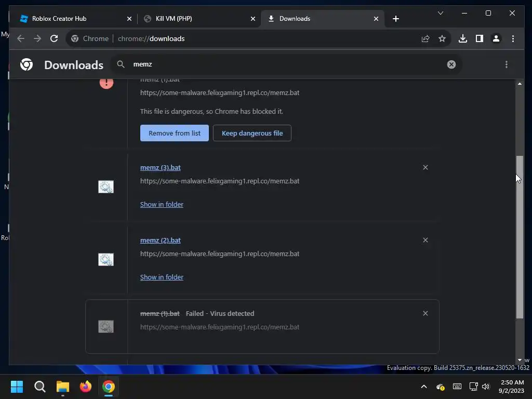Screen dimensions: 532x399
Task: Open the Windows Start menu
Action: [17, 387]
